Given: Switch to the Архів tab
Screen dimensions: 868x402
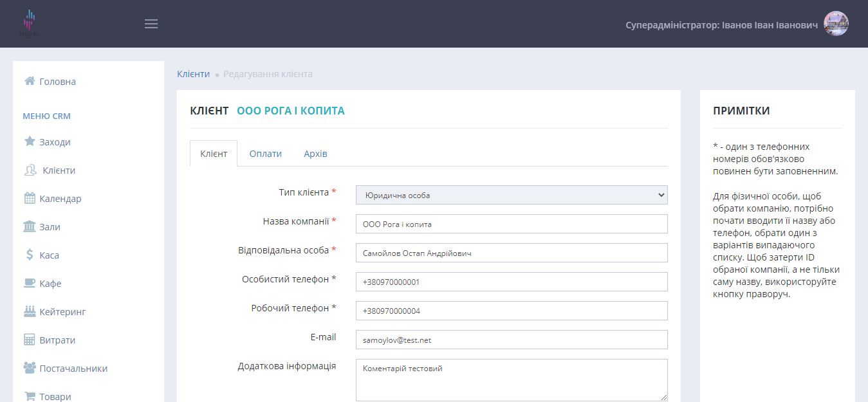Looking at the screenshot, I should [x=315, y=154].
